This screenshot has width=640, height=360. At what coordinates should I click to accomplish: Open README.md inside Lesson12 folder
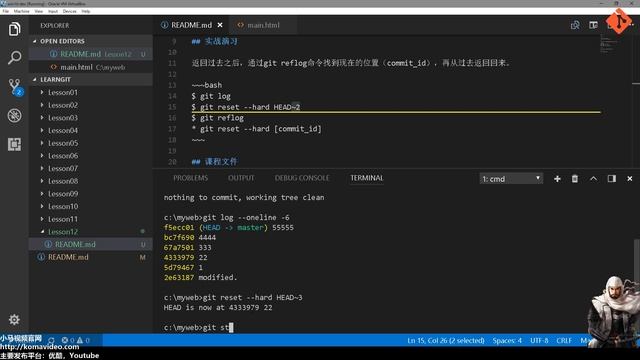click(x=91, y=244)
